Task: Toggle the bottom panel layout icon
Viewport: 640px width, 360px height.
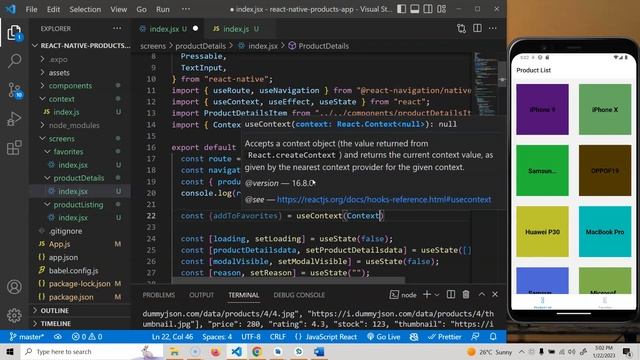Action: pyautogui.click(x=415, y=9)
